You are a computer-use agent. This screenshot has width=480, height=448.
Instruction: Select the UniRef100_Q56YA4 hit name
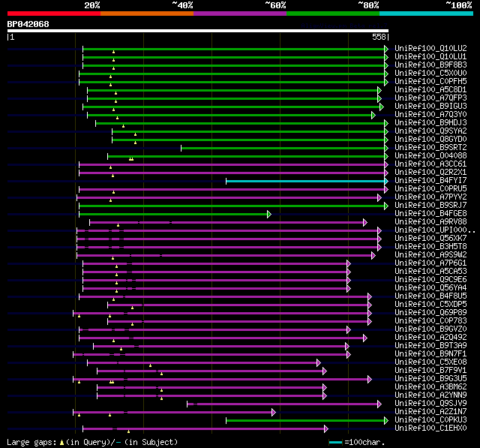(x=430, y=288)
